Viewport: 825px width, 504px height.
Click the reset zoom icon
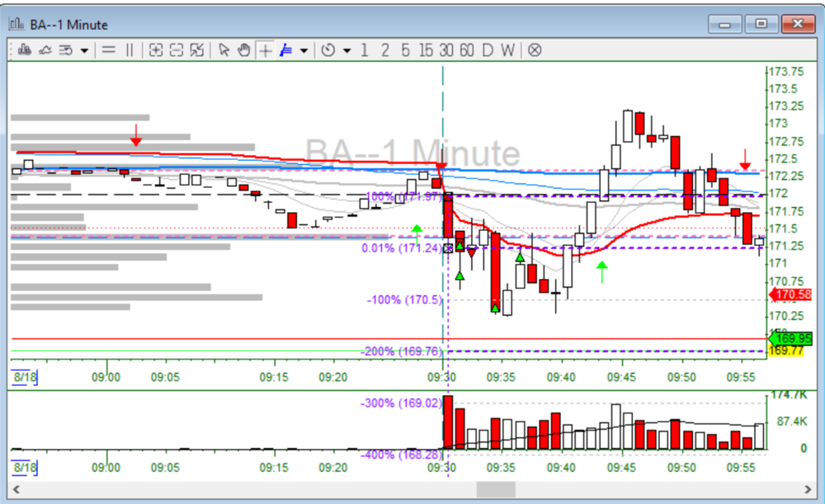click(x=196, y=50)
